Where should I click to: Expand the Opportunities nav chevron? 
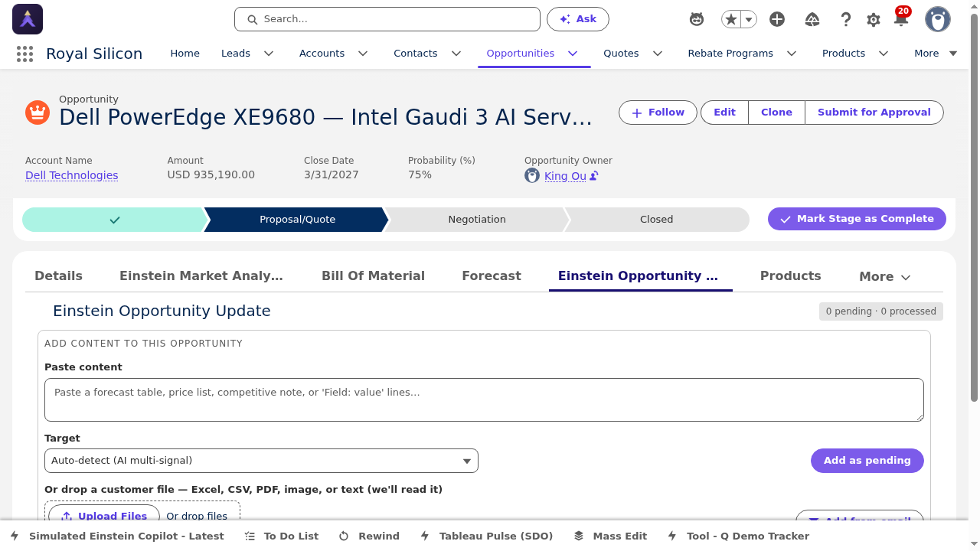573,54
